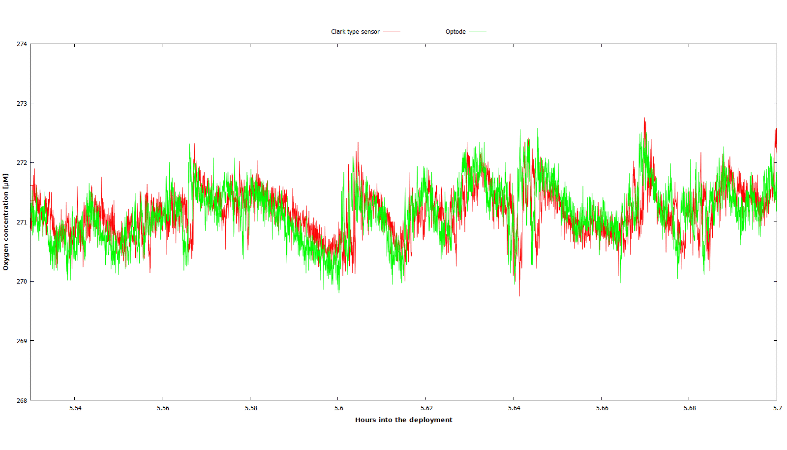Click the 269 y-axis tick label
The width and height of the screenshot is (787, 450).
click(21, 340)
